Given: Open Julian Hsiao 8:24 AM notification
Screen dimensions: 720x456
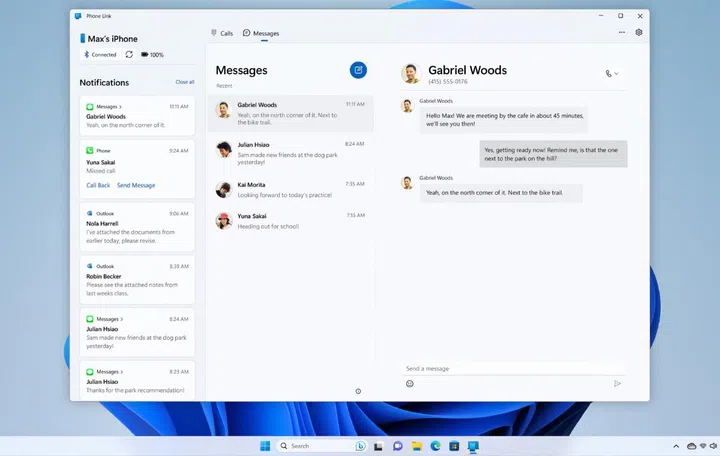Looking at the screenshot, I should (137, 333).
